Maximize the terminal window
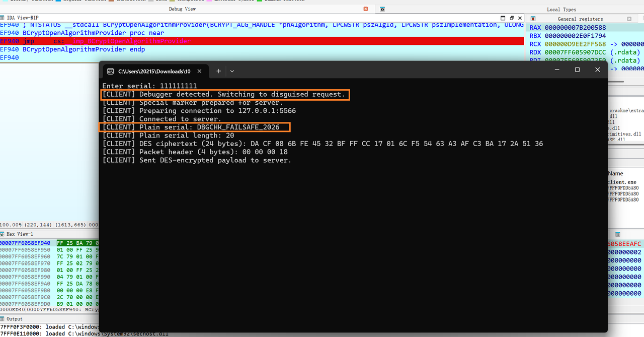Screen dimensions: 644x337 577,70
